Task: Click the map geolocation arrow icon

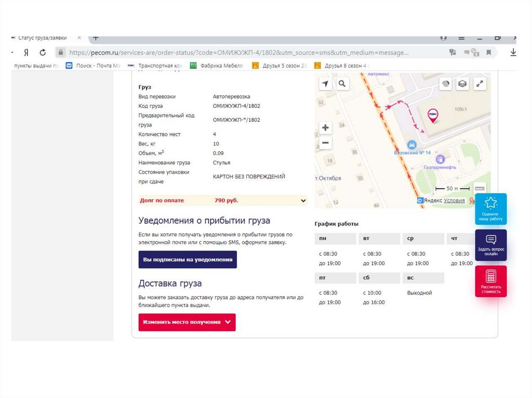Action: (x=325, y=84)
